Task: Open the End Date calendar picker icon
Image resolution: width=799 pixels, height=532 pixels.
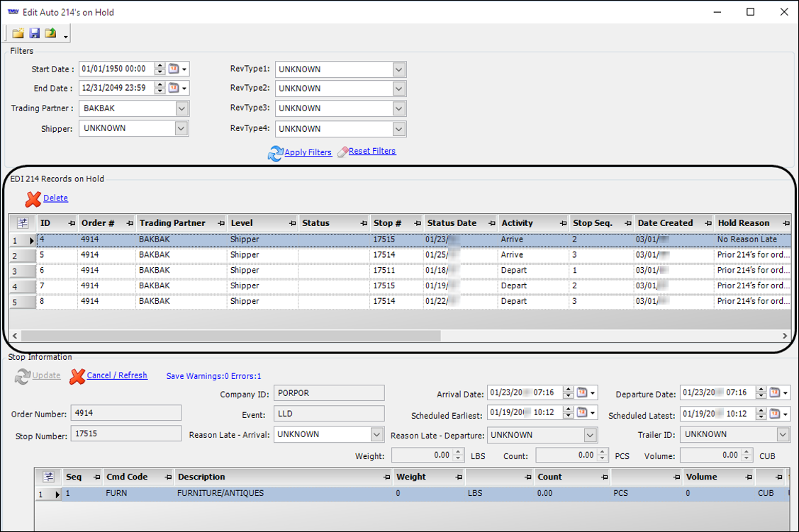Action: coord(174,89)
